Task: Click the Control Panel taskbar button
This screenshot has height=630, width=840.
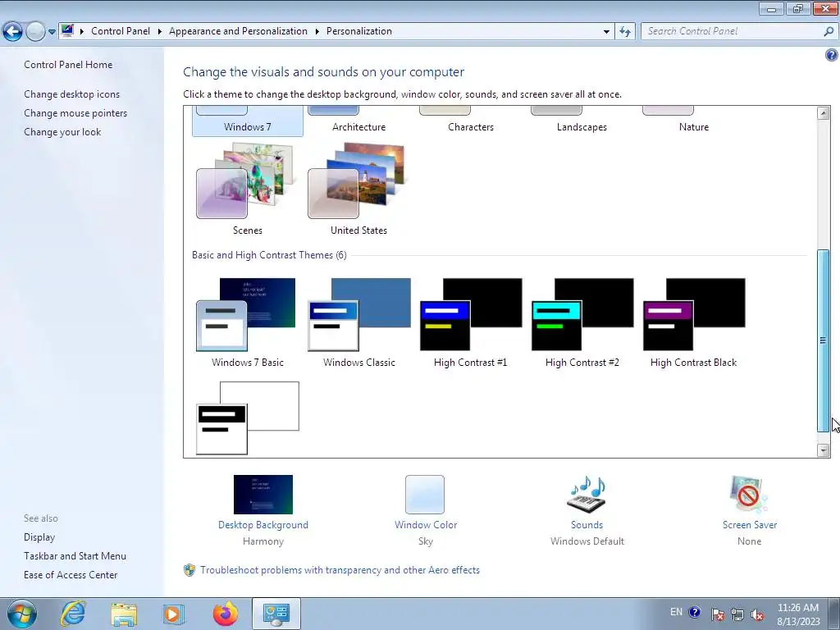Action: tap(276, 614)
